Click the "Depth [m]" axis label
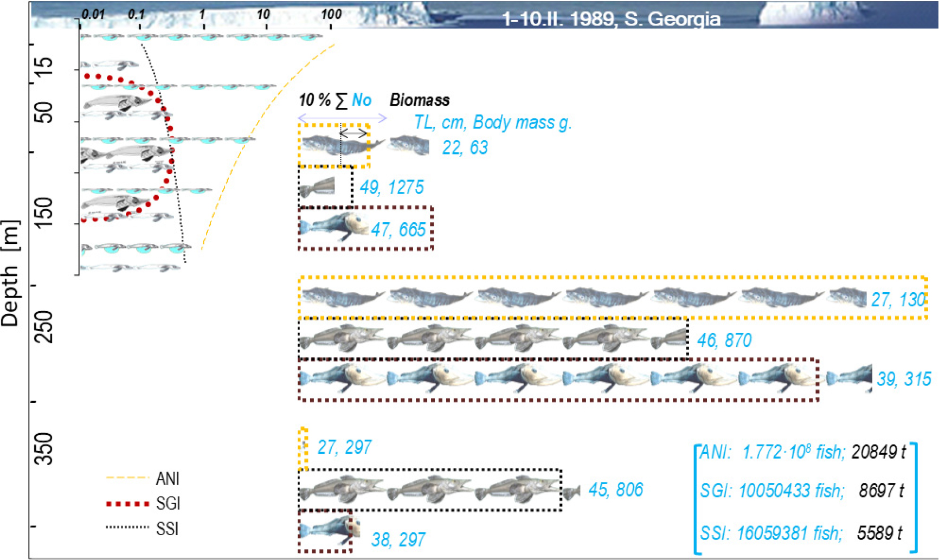Screen dimensions: 939x560 pyautogui.click(x=11, y=274)
